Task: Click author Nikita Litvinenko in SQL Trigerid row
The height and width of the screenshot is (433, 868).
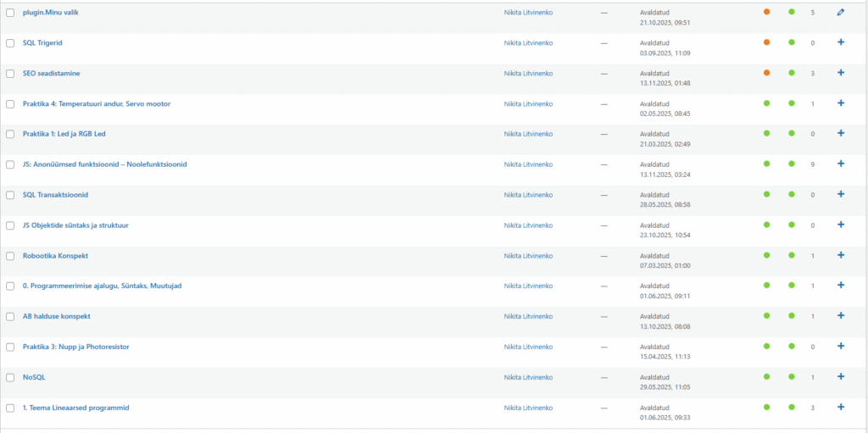Action: 528,42
